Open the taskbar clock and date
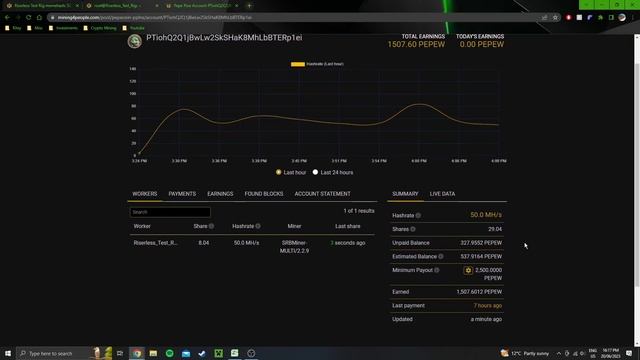This screenshot has width=640, height=360. coord(611,353)
